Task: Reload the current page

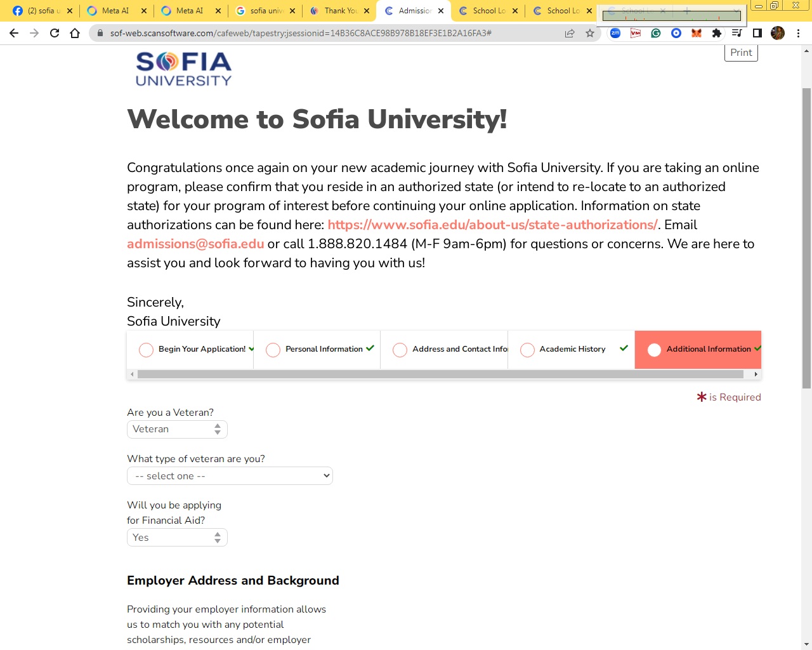Action: (x=55, y=33)
